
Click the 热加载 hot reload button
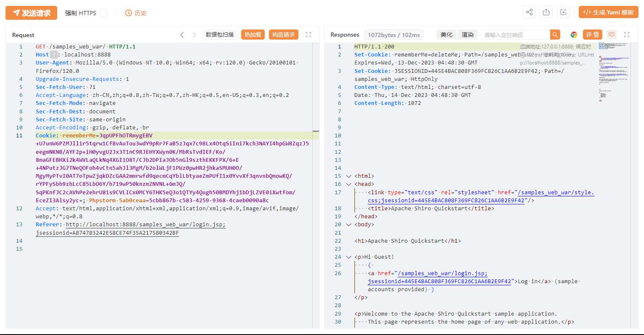click(253, 35)
